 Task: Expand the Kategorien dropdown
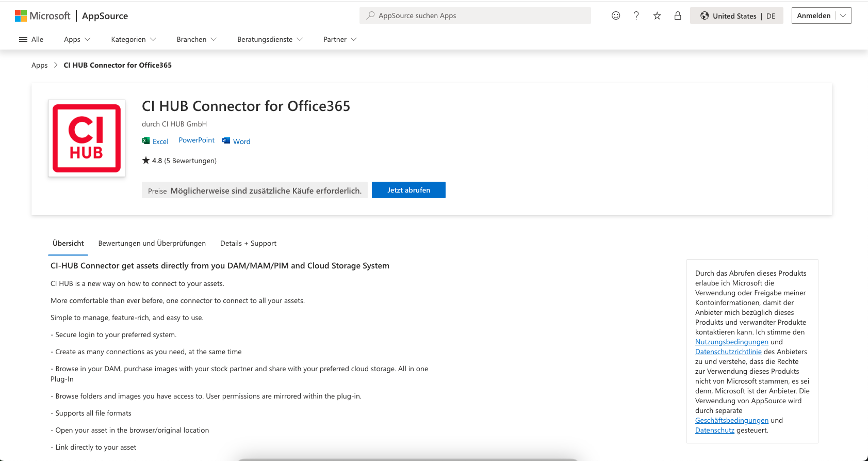pos(134,39)
